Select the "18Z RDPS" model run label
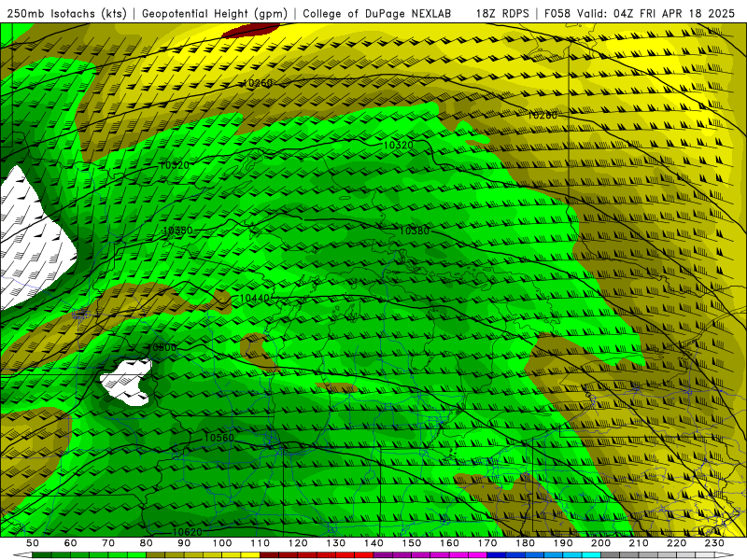 coord(502,13)
